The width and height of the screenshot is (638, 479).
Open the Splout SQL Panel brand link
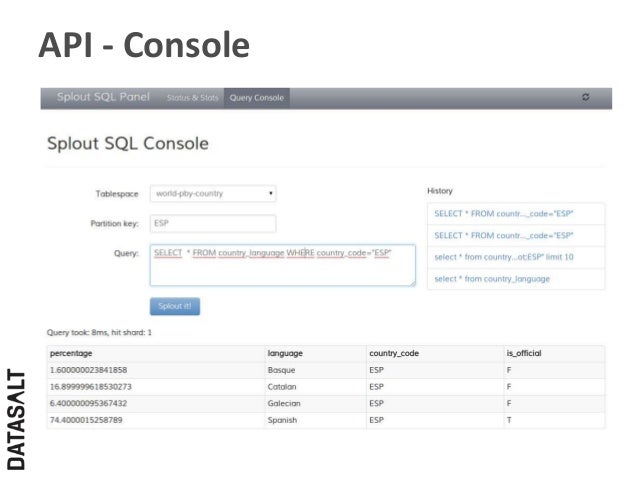(x=103, y=97)
